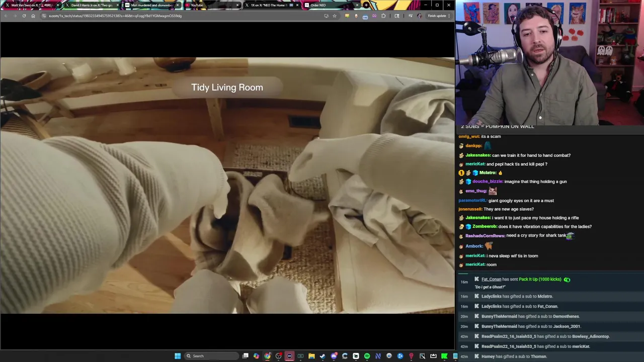Open the Copilot icon on the taskbar
The height and width of the screenshot is (362, 644).
click(256, 356)
